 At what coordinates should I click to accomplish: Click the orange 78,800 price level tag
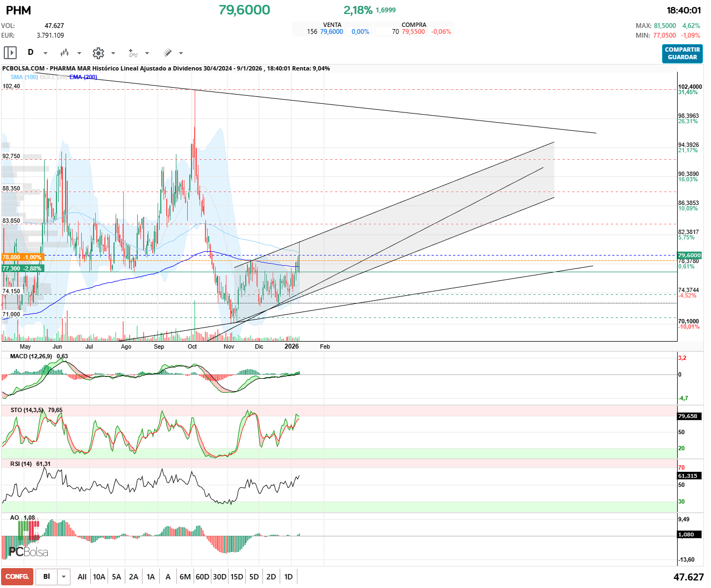22,257
